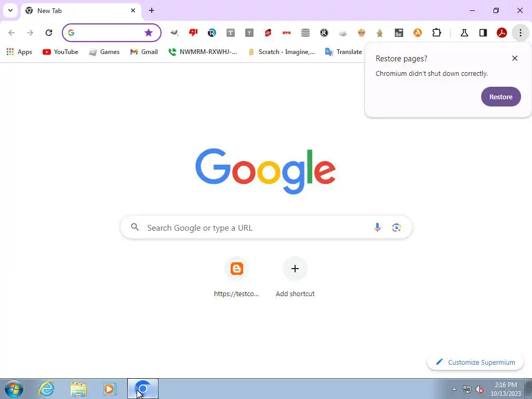This screenshot has height=399, width=532.
Task: Click the muted volume tray icon
Action: point(480,389)
